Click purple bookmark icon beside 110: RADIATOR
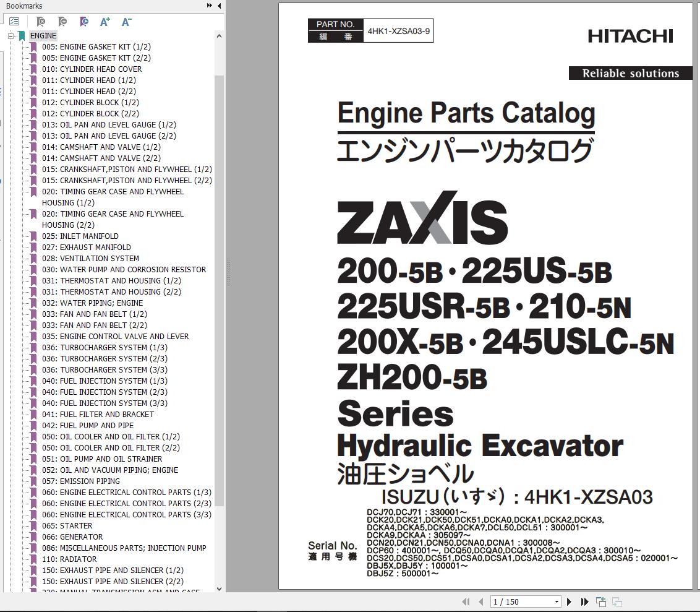 coord(33,559)
